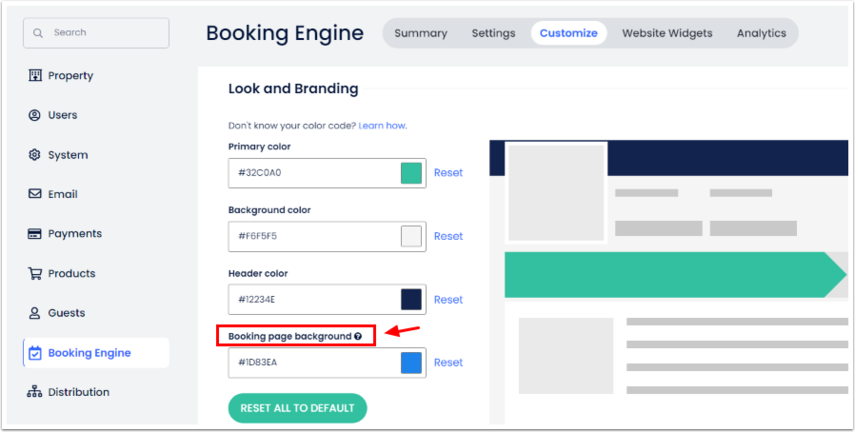Click the Guests person icon
The image size is (855, 432).
(x=35, y=313)
